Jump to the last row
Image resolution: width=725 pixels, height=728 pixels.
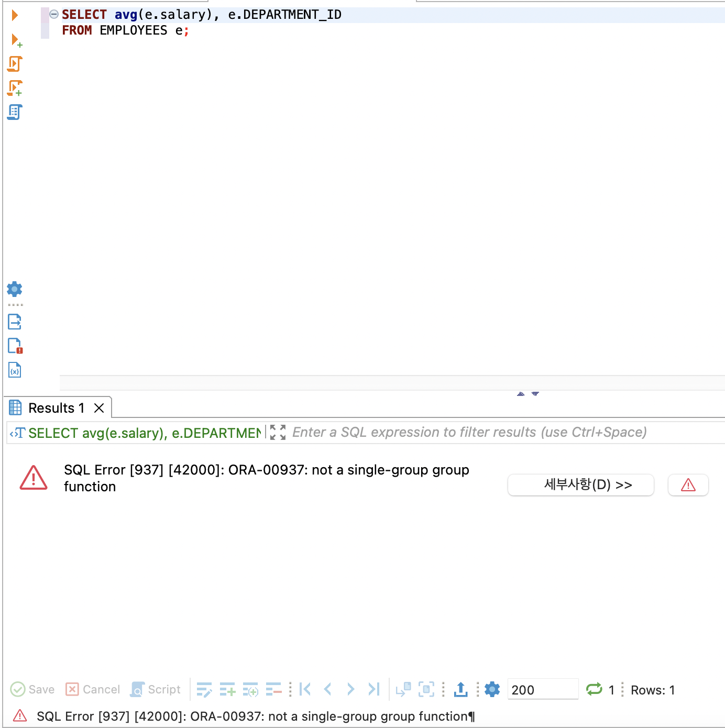[374, 689]
